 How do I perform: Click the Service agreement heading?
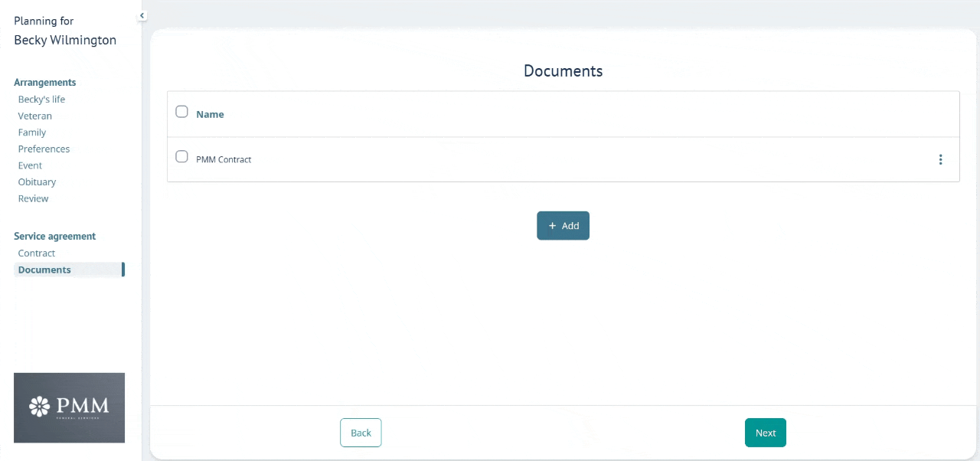pos(55,237)
